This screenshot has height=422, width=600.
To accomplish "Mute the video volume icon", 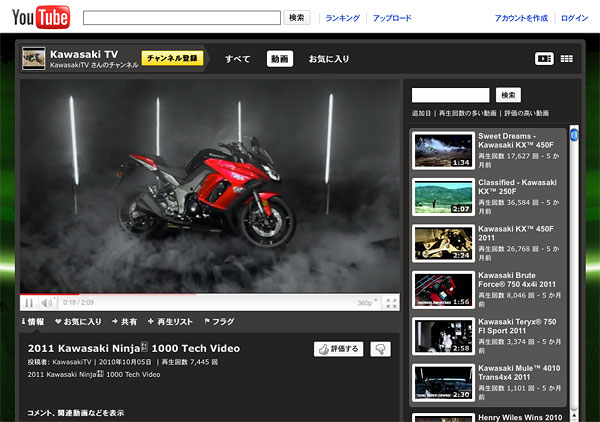I will pos(47,303).
